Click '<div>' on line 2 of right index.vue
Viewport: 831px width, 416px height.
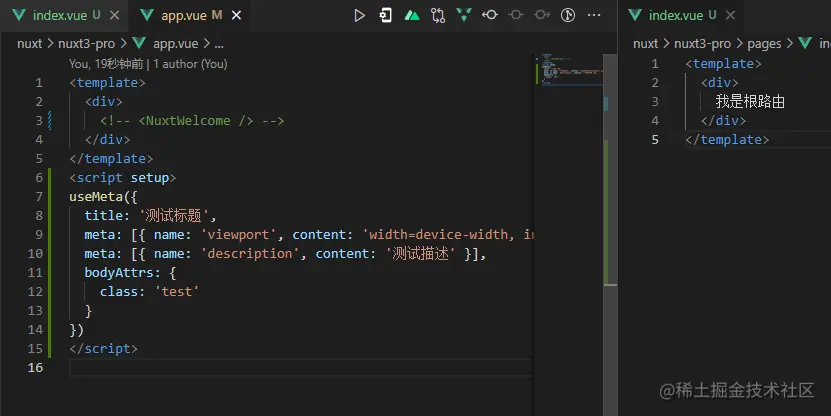coord(719,83)
